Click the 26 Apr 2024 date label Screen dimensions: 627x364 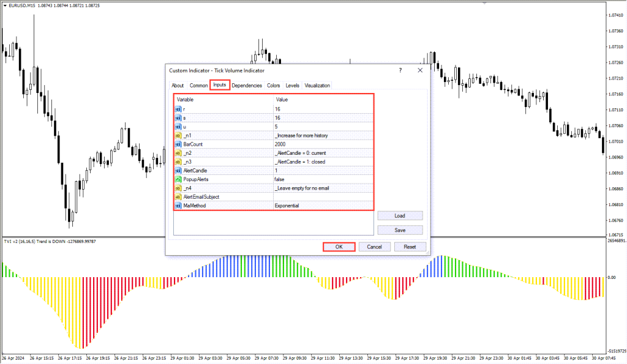(13, 358)
